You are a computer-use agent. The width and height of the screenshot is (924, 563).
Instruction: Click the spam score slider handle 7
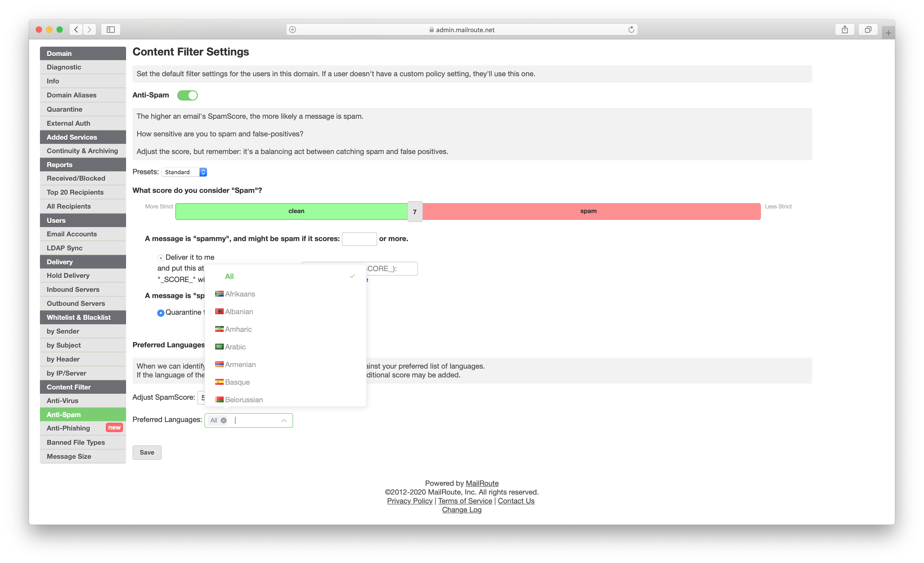[415, 212]
